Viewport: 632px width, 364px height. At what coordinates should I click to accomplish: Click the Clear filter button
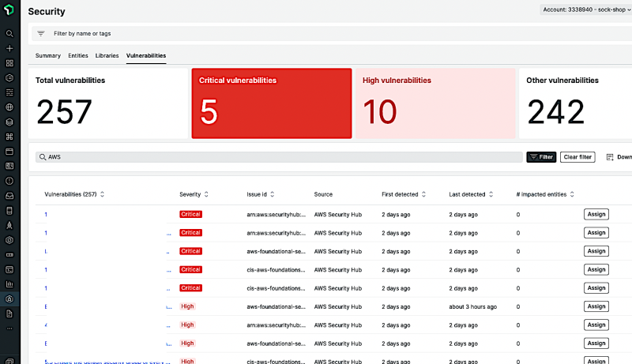pos(577,157)
